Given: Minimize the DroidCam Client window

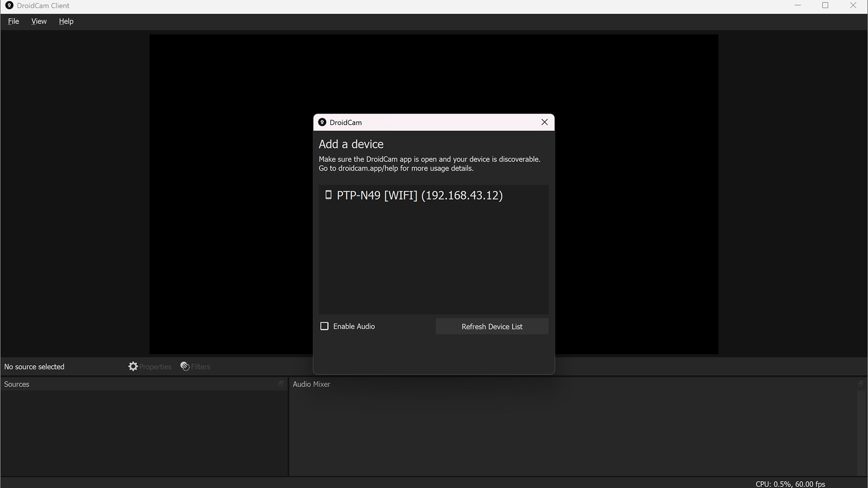Looking at the screenshot, I should pyautogui.click(x=797, y=5).
